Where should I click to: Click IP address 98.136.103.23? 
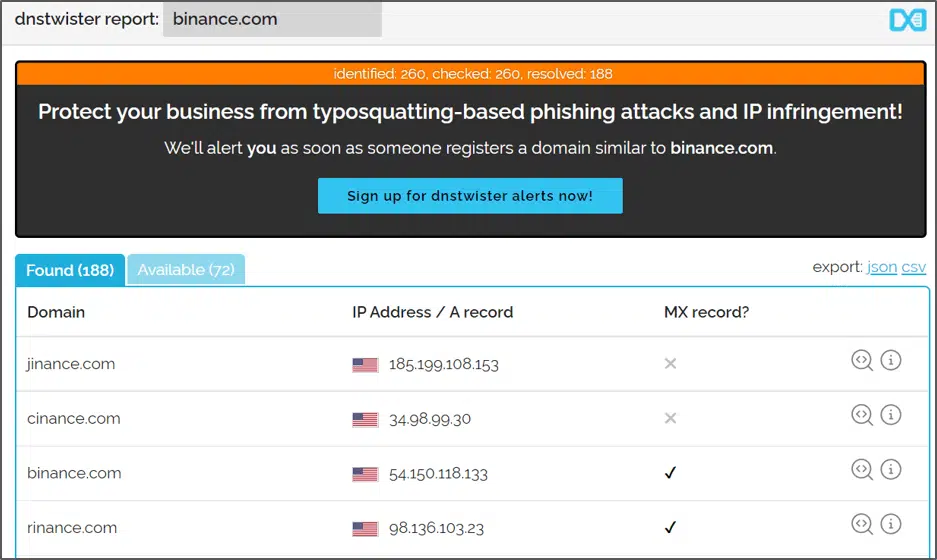(436, 528)
